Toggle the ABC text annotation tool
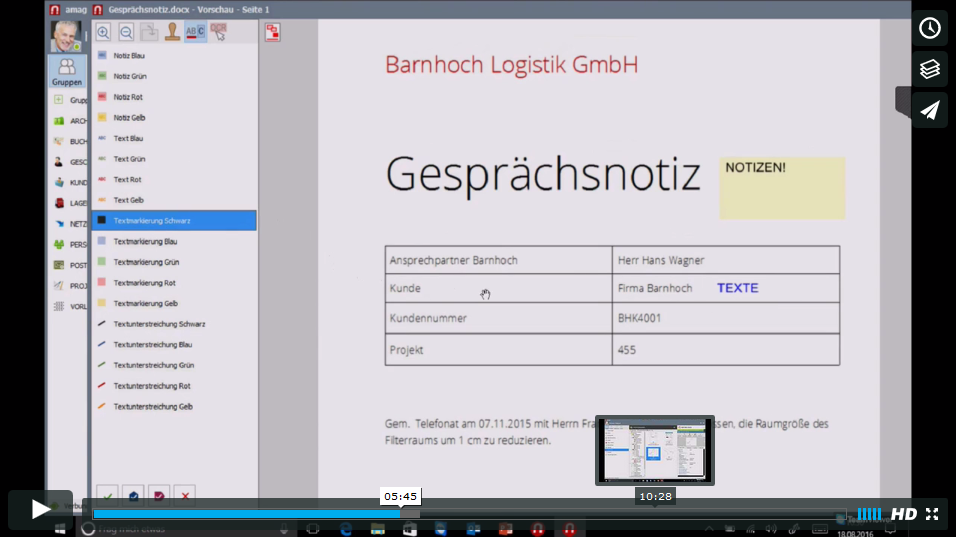The image size is (956, 537). click(x=195, y=32)
